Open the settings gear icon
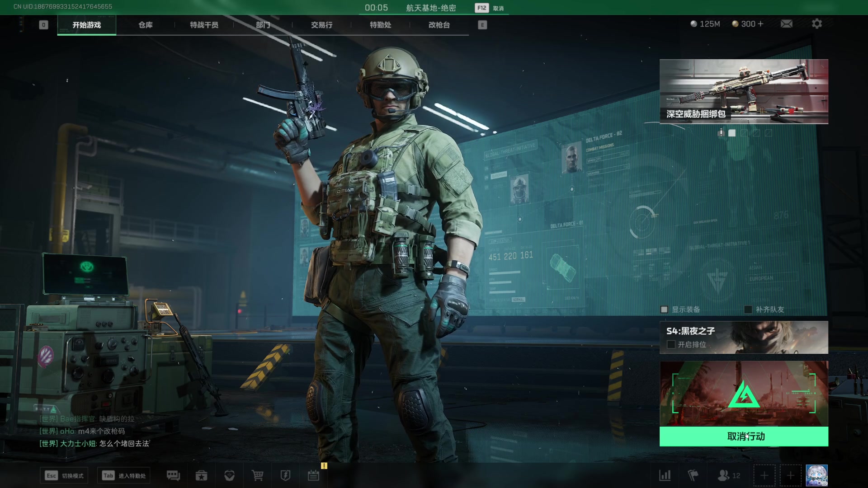The height and width of the screenshot is (488, 868). pyautogui.click(x=816, y=23)
